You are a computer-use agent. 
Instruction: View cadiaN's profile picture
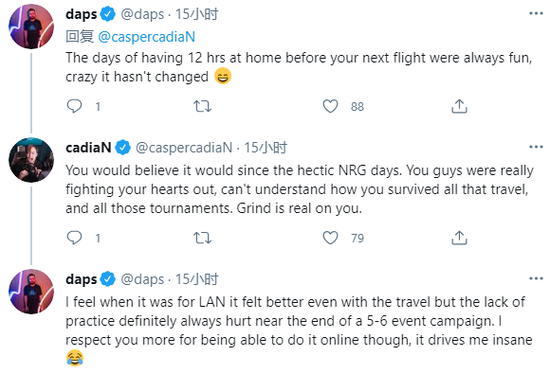(31, 160)
